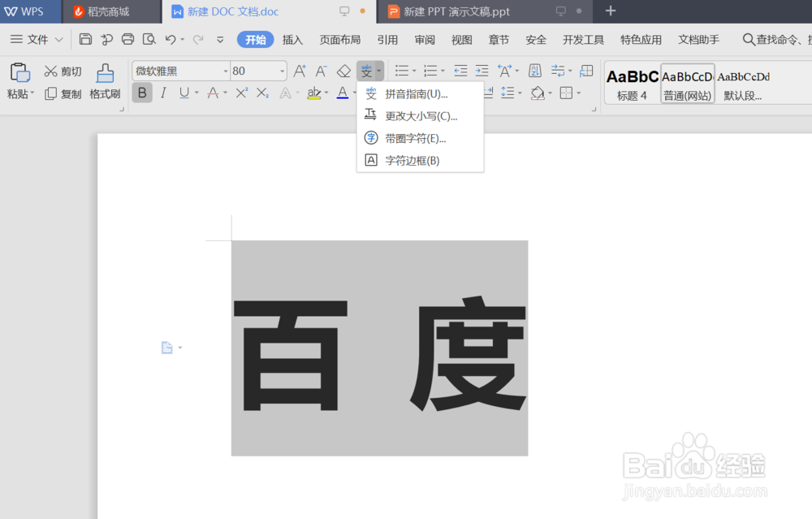The image size is (812, 519).
Task: Activate the Format Painter brush
Action: 105,81
